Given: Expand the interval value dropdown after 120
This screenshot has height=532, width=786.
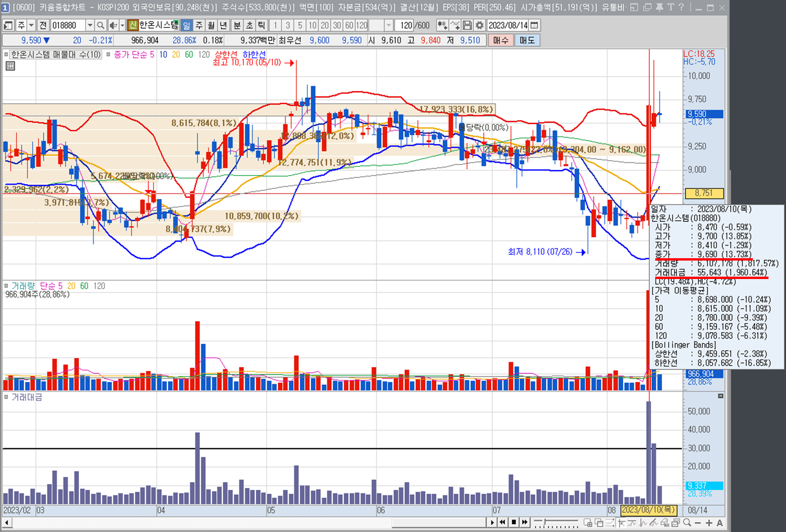Looking at the screenshot, I should tap(389, 25).
